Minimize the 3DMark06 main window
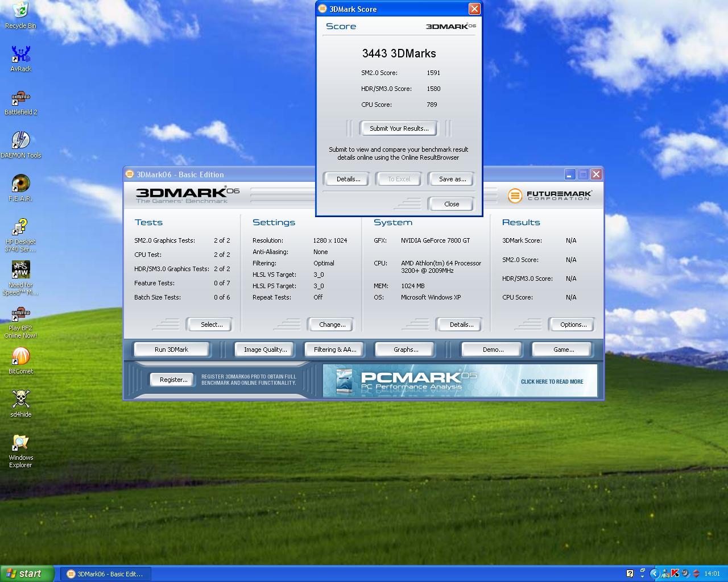 click(570, 174)
